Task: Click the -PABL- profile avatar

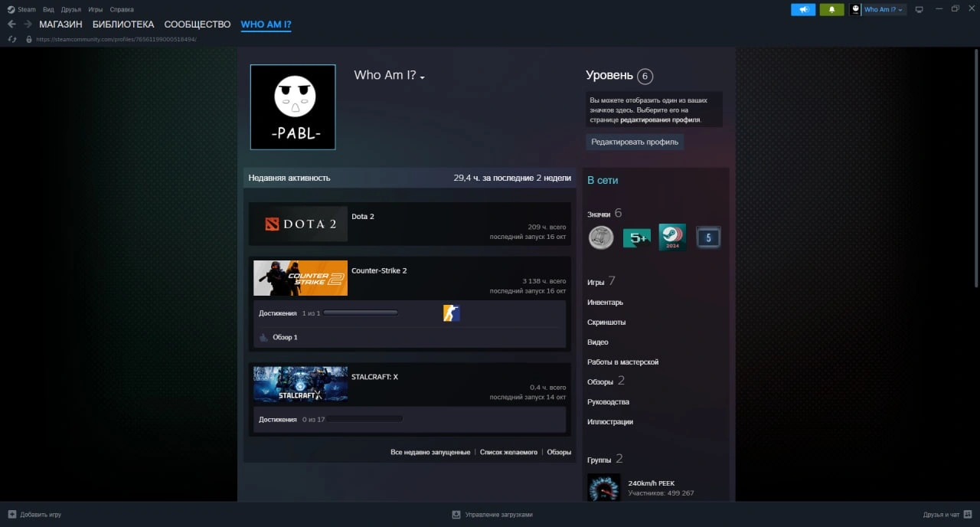Action: tap(293, 107)
